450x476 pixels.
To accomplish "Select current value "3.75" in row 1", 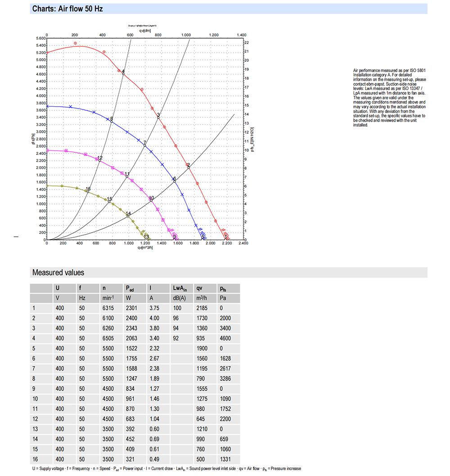I will [x=154, y=308].
